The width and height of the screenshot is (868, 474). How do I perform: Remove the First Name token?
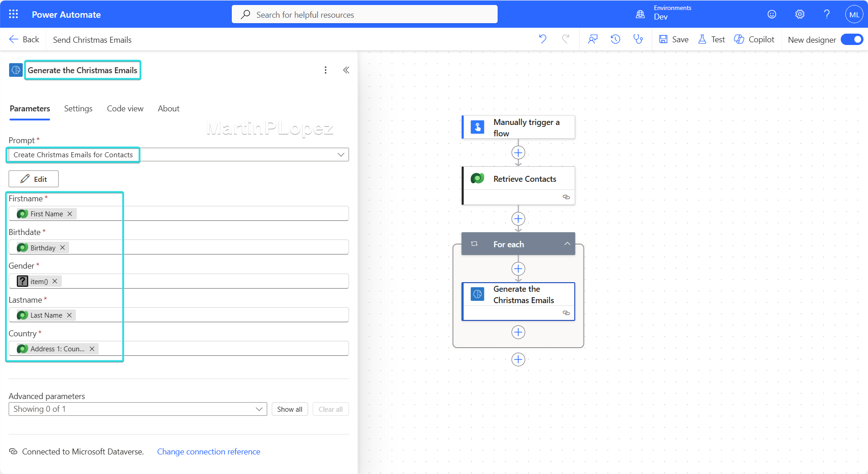pyautogui.click(x=70, y=214)
